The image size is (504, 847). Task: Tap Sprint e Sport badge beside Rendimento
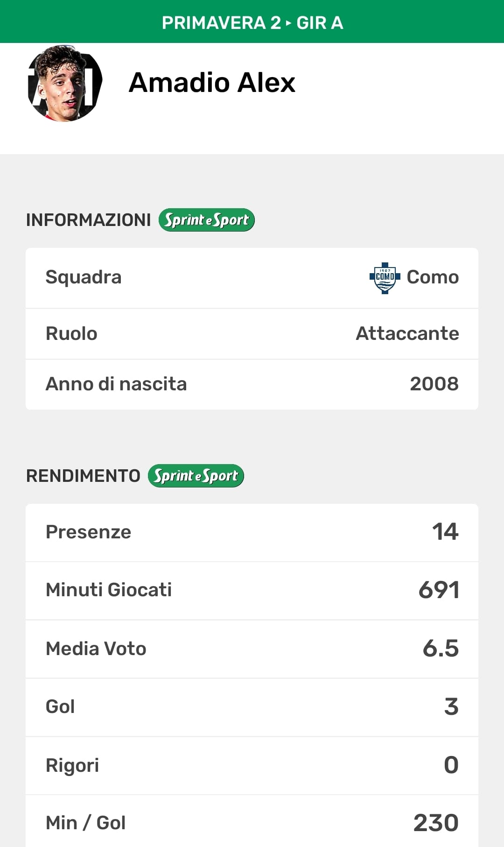(x=196, y=476)
